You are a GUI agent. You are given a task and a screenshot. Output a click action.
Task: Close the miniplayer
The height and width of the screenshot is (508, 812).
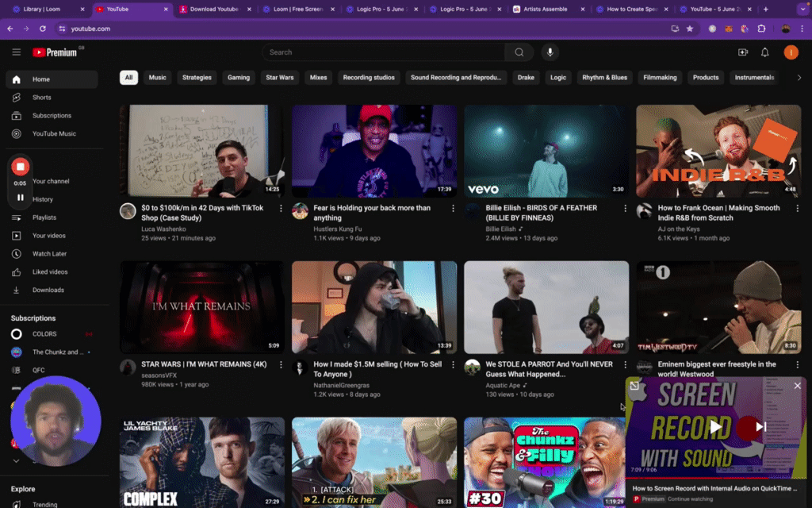coord(797,386)
